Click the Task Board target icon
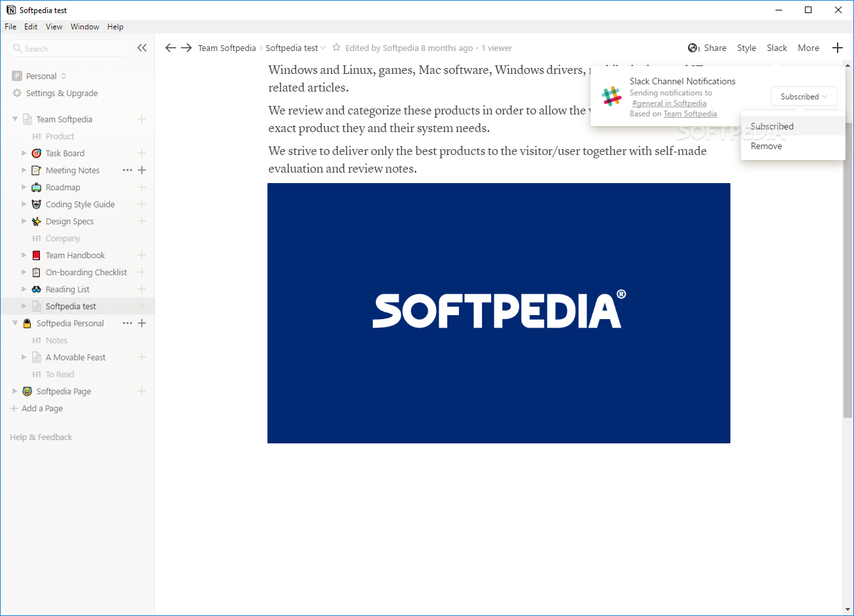 (x=37, y=153)
